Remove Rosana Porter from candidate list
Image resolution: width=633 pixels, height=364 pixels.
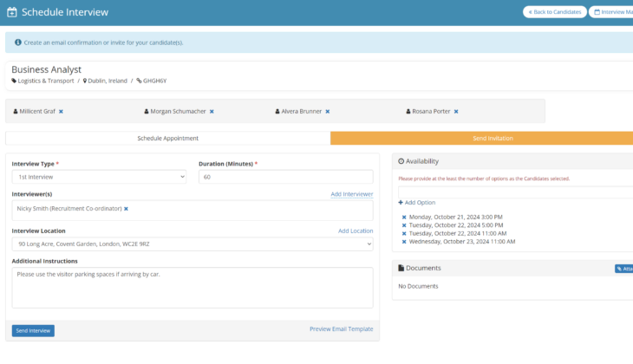tap(456, 112)
